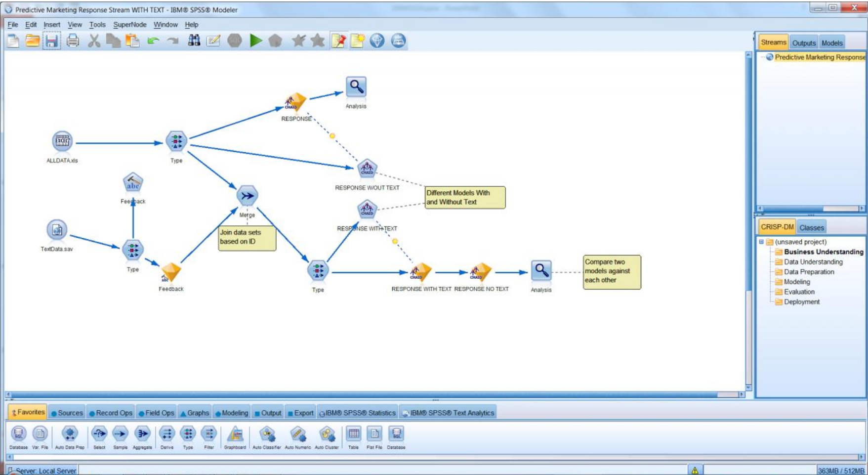Click the blue abc book toolbar icon
Viewport: 868px width, 475px height.
(398, 41)
